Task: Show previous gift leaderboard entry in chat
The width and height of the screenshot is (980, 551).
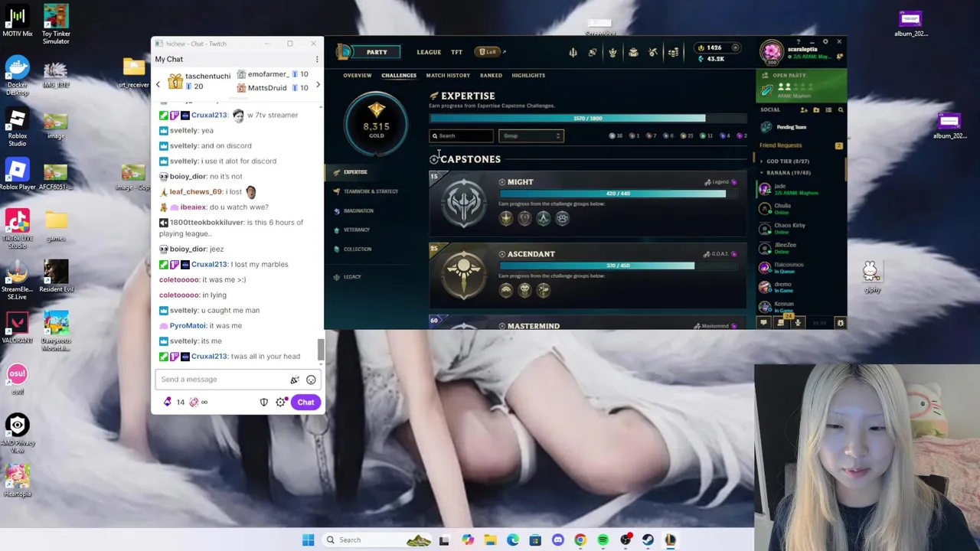Action: pos(158,85)
